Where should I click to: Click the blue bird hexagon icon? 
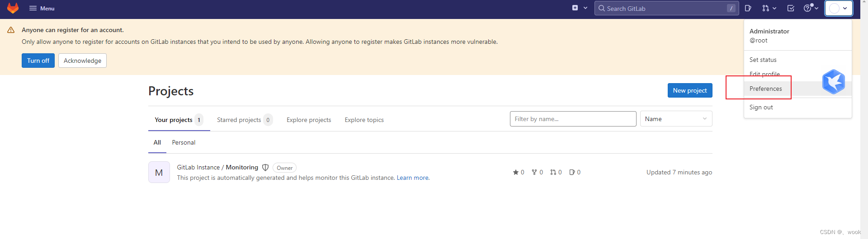coord(834,82)
